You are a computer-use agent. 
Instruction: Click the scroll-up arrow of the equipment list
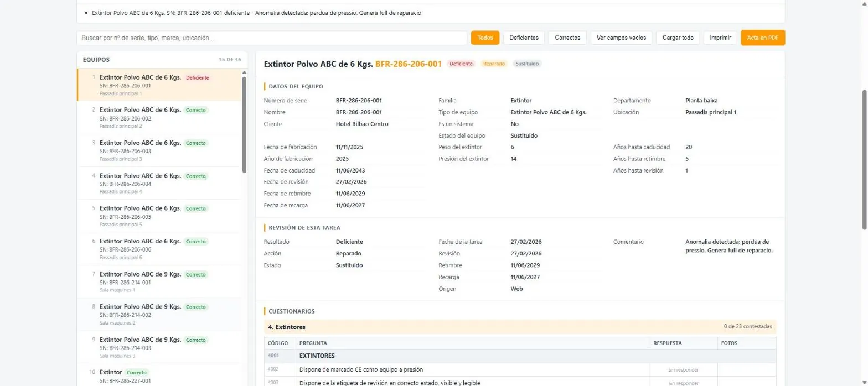(x=244, y=72)
